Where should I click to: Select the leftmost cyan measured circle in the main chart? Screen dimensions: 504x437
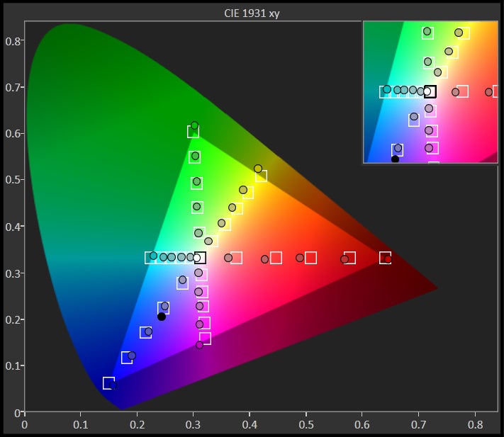click(153, 256)
